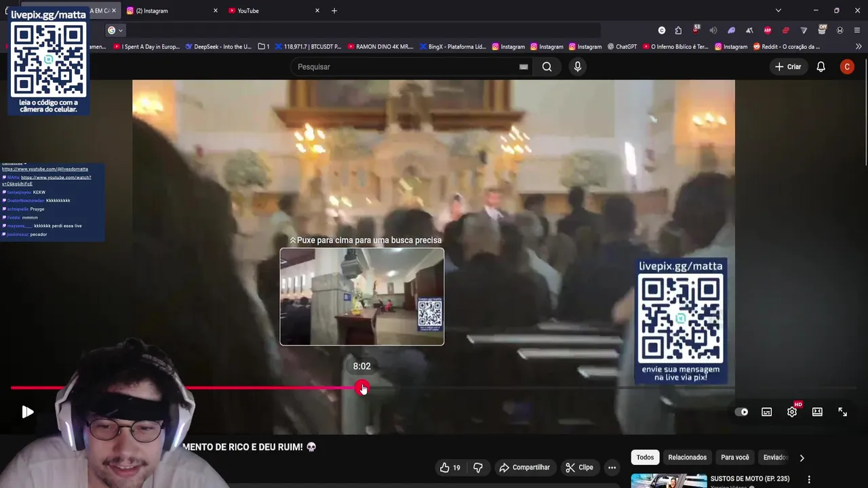
Task: Click the youtube.com/@livesdomatta link in the chat overlay
Action: [x=45, y=169]
